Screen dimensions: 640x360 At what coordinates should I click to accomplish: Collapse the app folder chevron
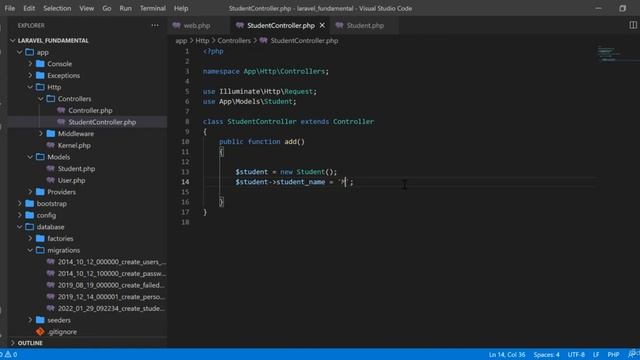pyautogui.click(x=20, y=52)
